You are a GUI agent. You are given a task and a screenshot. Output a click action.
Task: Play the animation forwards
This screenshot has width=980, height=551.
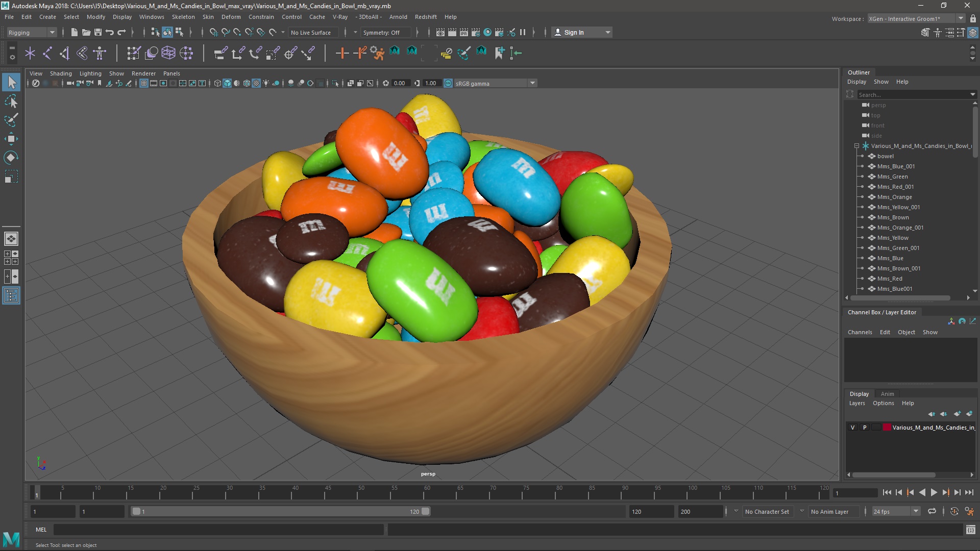934,492
